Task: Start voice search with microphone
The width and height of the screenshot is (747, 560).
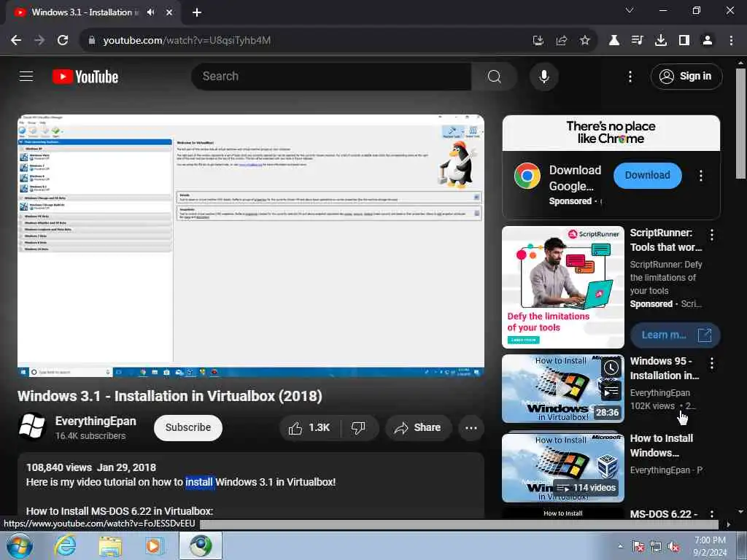Action: click(543, 76)
